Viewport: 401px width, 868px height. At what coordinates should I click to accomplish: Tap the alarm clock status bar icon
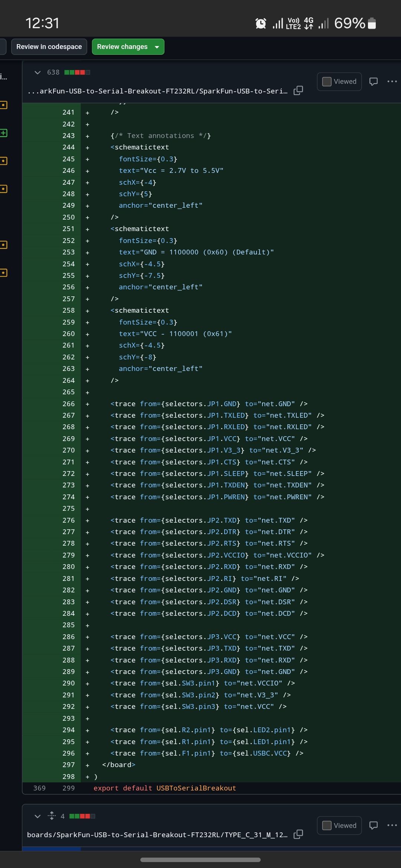click(261, 23)
